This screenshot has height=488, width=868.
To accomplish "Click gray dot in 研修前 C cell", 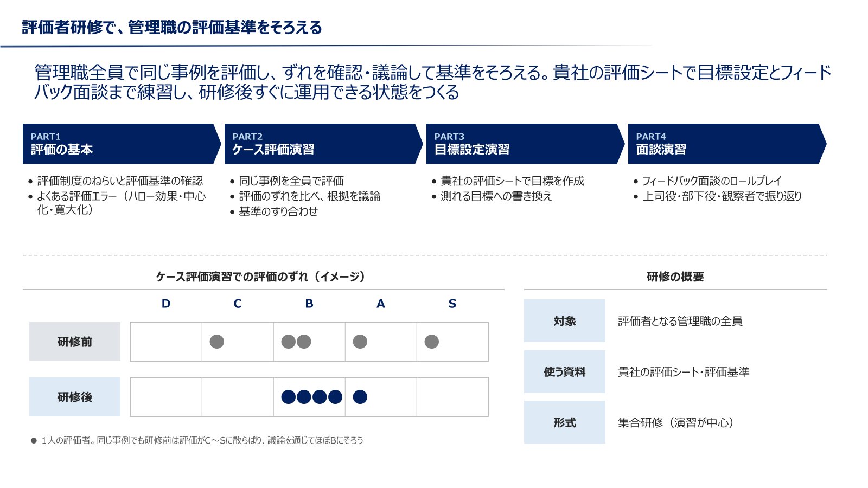I will click(217, 342).
